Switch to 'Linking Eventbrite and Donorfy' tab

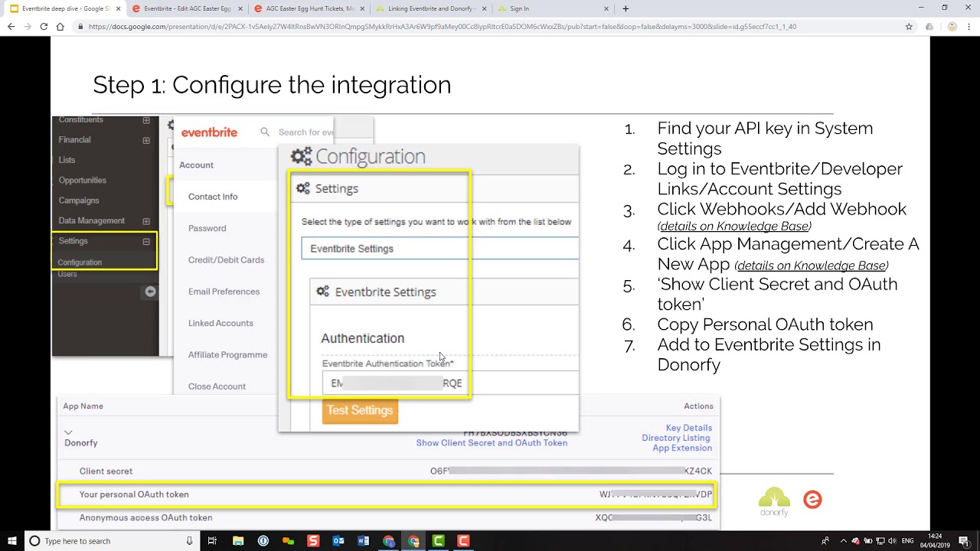[x=432, y=8]
